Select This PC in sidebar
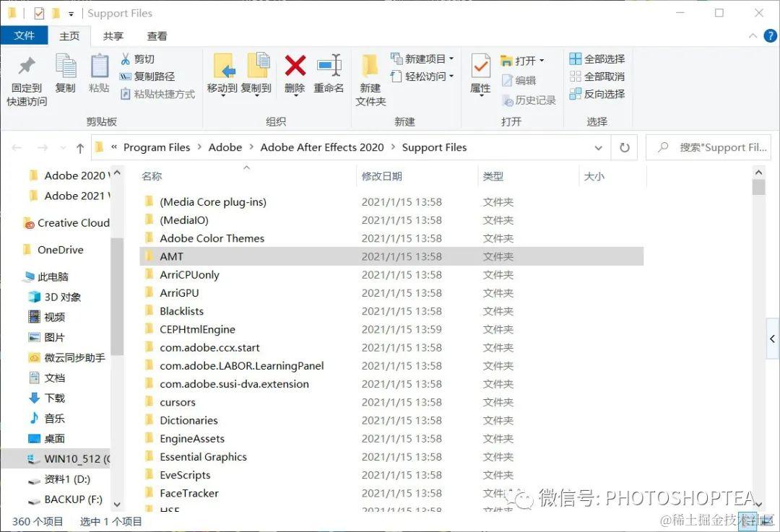The width and height of the screenshot is (780, 532). pos(46,277)
